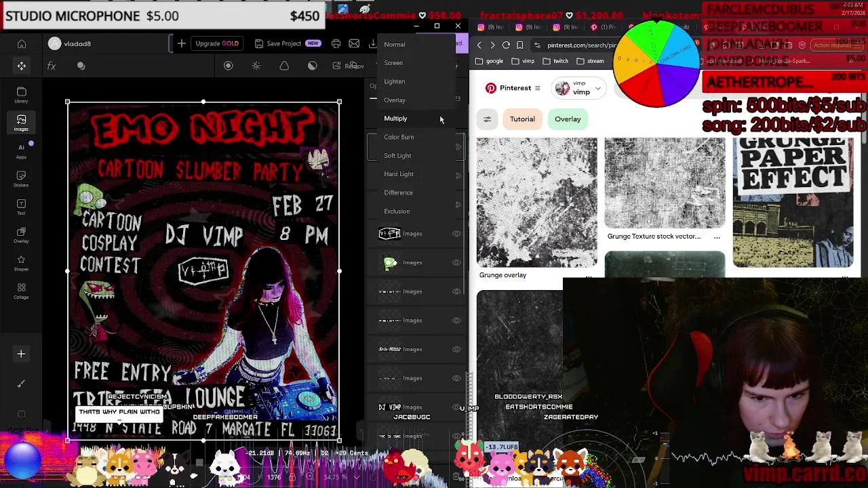Image resolution: width=868 pixels, height=488 pixels.
Task: Go forward in the browser
Action: [x=492, y=45]
